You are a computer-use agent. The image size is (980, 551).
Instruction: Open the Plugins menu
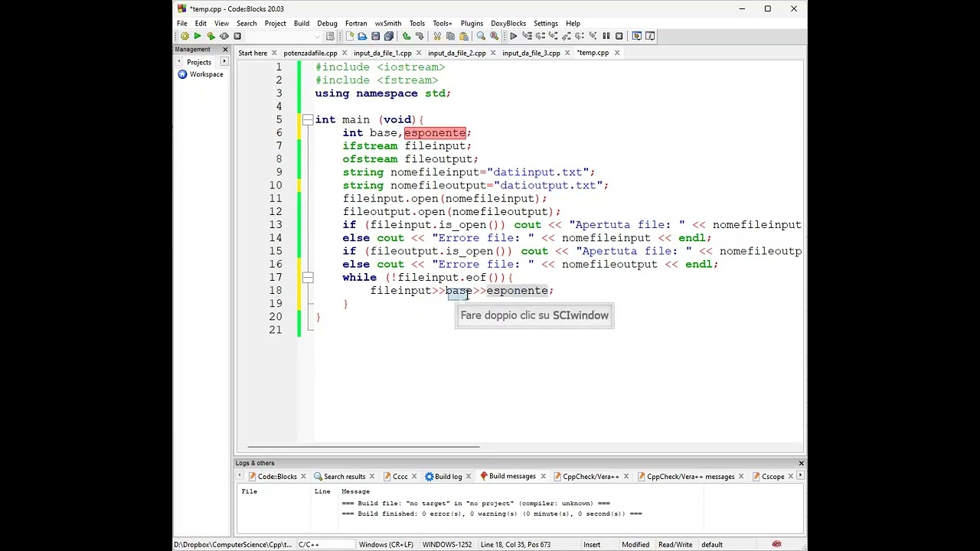[472, 23]
